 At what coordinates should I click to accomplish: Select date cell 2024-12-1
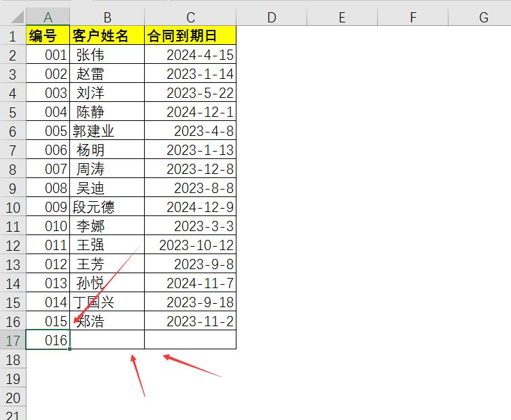coord(190,111)
